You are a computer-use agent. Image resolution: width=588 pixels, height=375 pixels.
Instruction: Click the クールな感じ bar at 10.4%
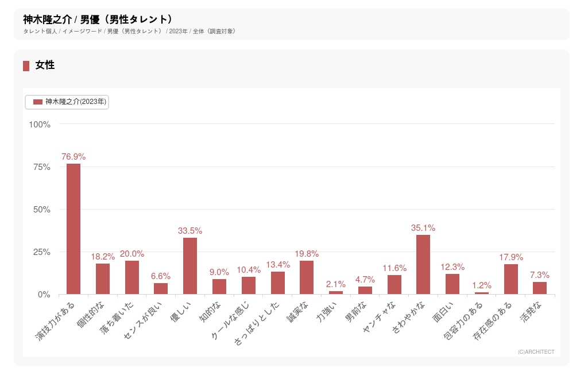[249, 285]
